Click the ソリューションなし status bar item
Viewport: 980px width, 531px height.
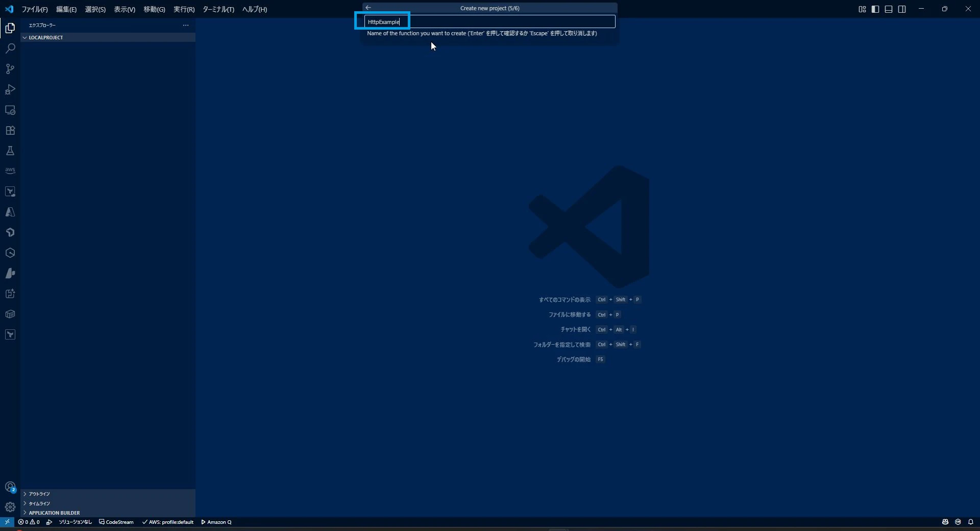pyautogui.click(x=76, y=522)
